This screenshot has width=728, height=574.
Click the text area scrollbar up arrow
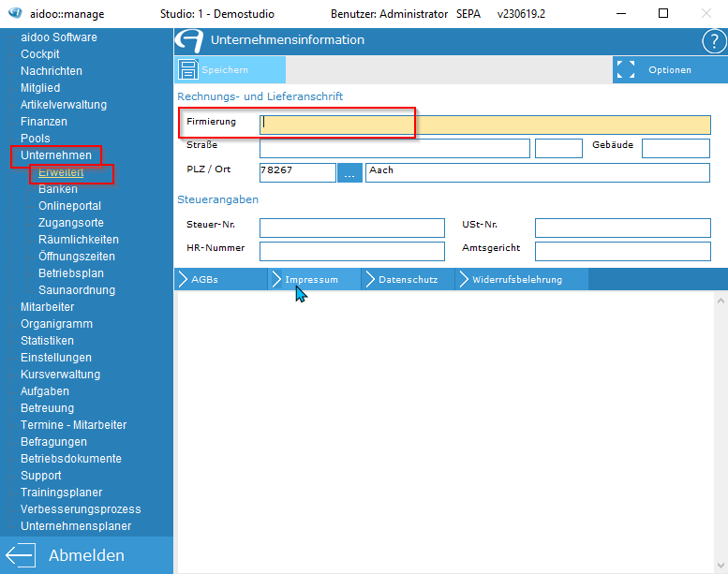point(720,301)
